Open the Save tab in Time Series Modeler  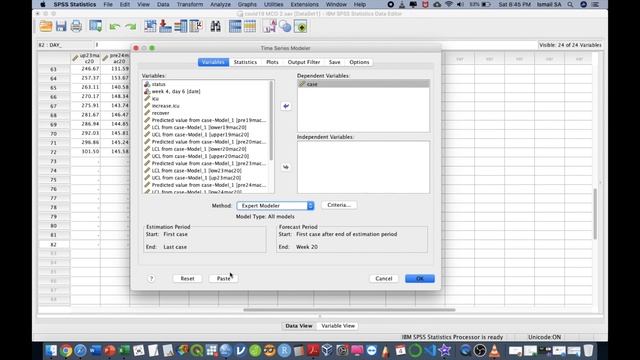pyautogui.click(x=335, y=62)
